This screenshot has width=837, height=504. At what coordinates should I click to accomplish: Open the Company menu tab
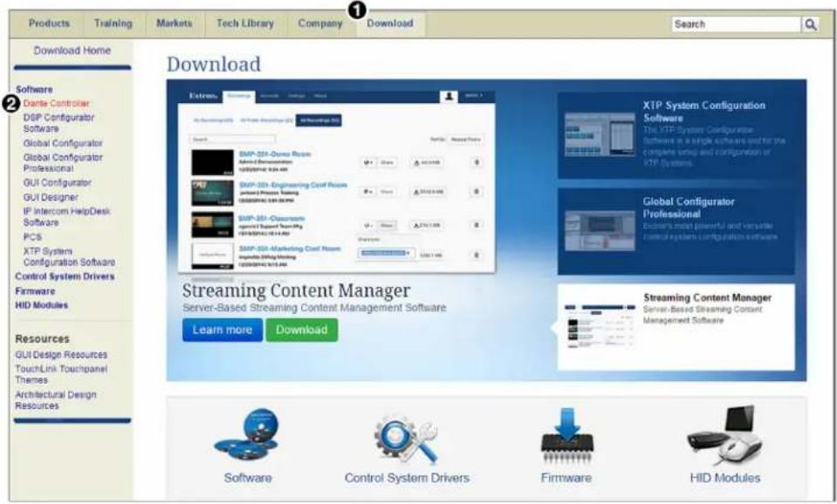pos(320,24)
